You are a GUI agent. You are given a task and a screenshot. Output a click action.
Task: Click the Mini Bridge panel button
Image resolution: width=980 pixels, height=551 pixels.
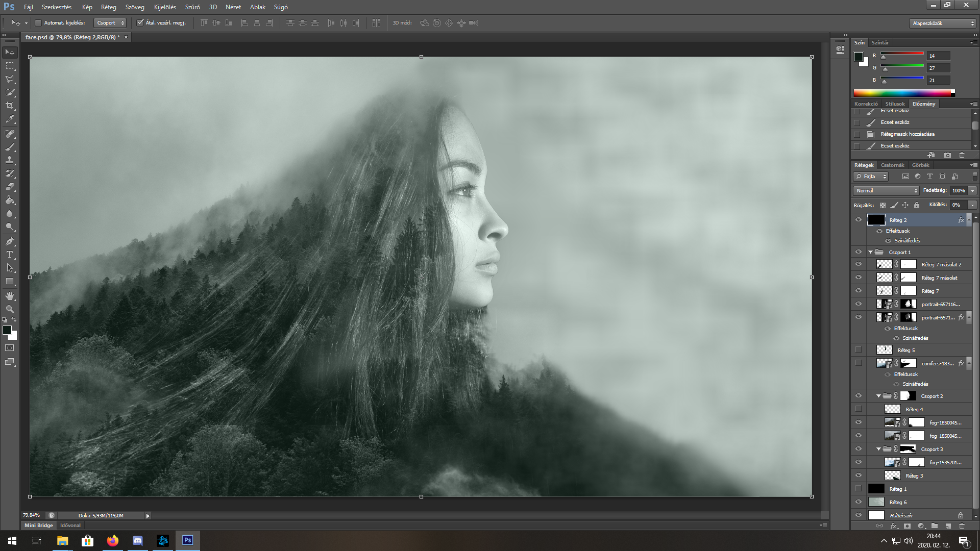[x=39, y=525]
